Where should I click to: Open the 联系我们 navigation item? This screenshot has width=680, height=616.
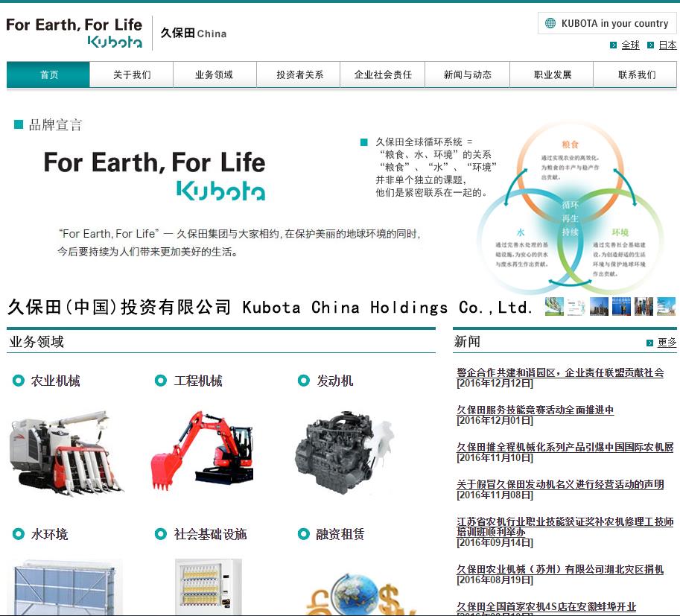[x=635, y=74]
